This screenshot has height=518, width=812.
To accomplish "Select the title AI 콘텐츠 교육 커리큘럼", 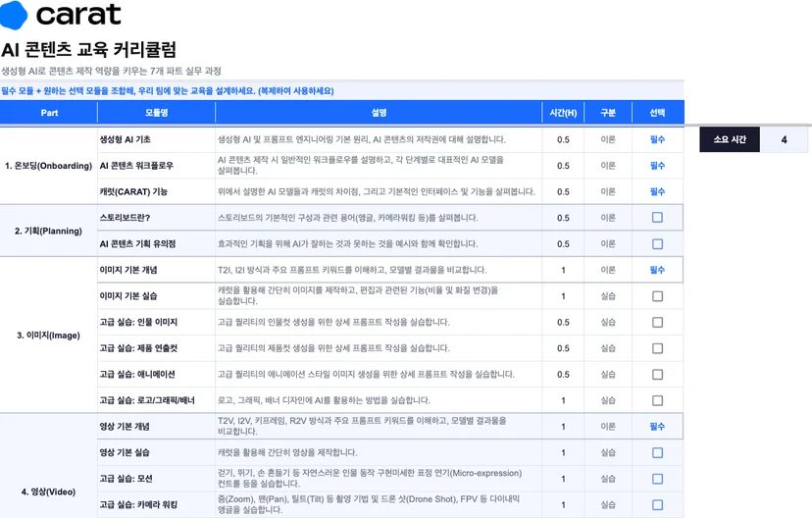I will point(88,50).
